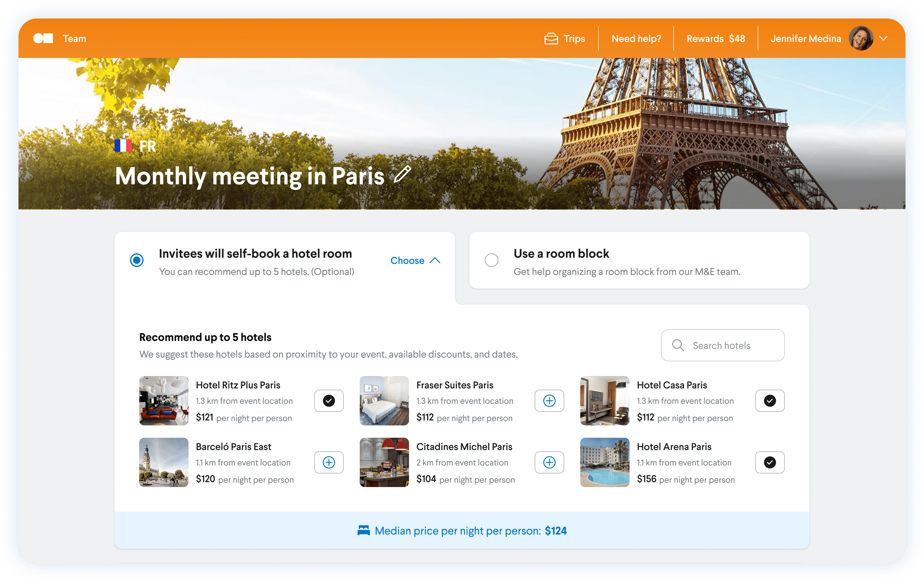Click the Fraser Suites Paris name
The height and width of the screenshot is (582, 924).
pos(455,385)
